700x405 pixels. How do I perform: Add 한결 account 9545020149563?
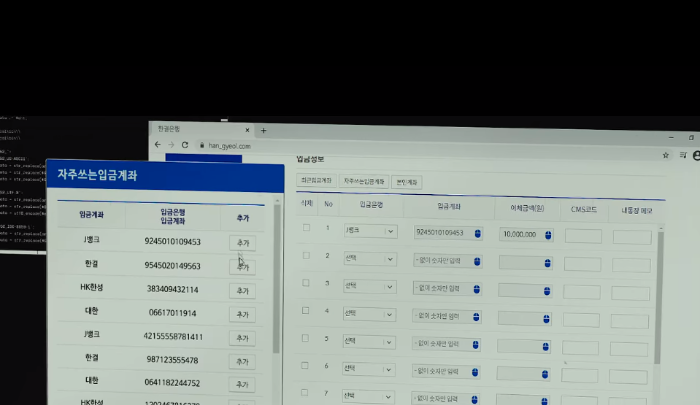(242, 267)
